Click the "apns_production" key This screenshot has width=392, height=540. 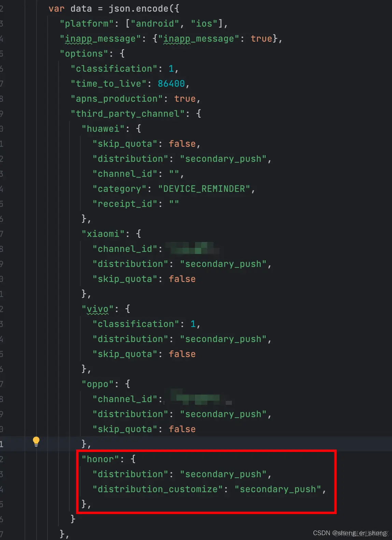pos(117,99)
